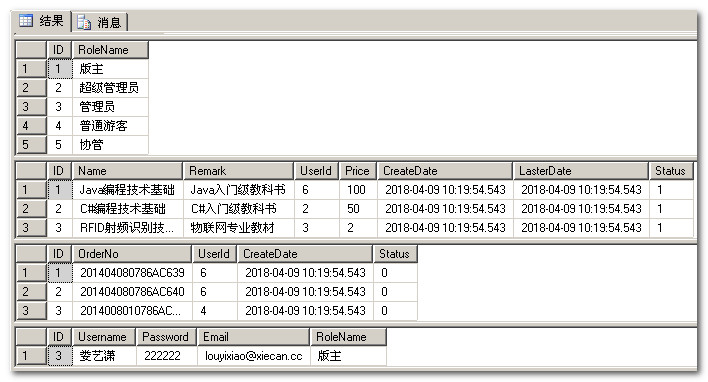708x382 pixels.
Task: Select row header 2 in books grid
Action: (x=31, y=209)
